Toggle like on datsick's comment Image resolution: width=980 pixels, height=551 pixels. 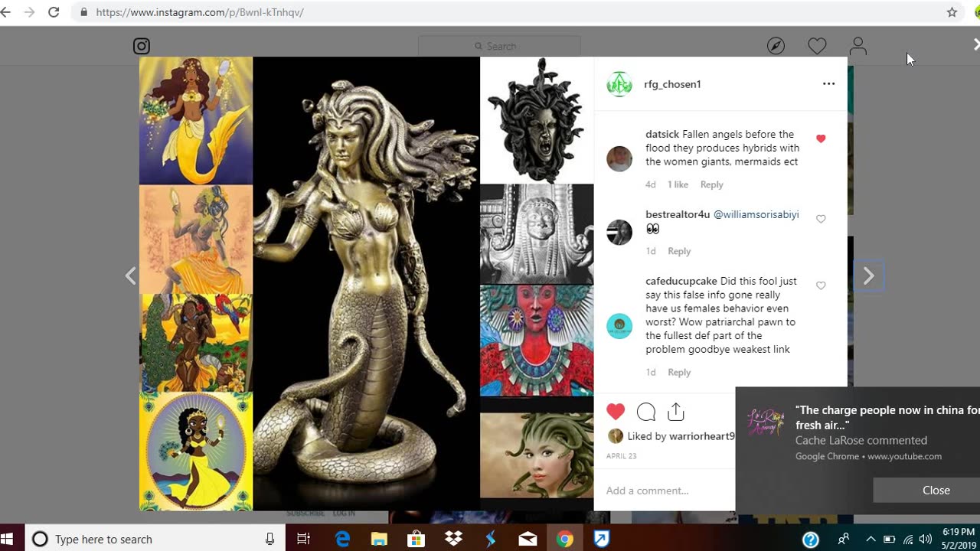[x=821, y=139]
